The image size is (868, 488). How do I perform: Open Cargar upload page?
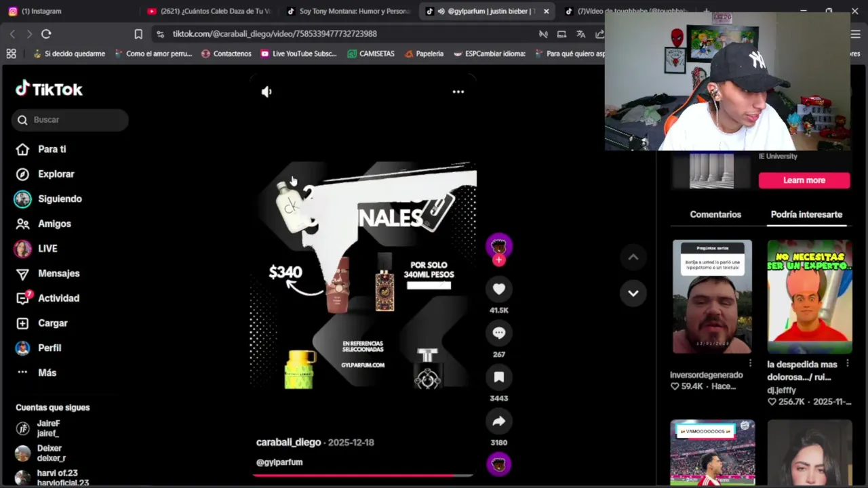43,323
